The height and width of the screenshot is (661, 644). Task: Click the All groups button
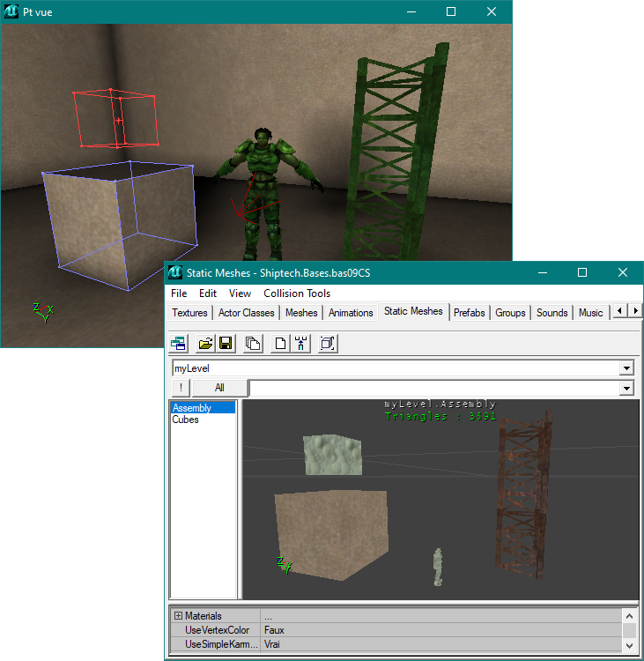(x=219, y=388)
